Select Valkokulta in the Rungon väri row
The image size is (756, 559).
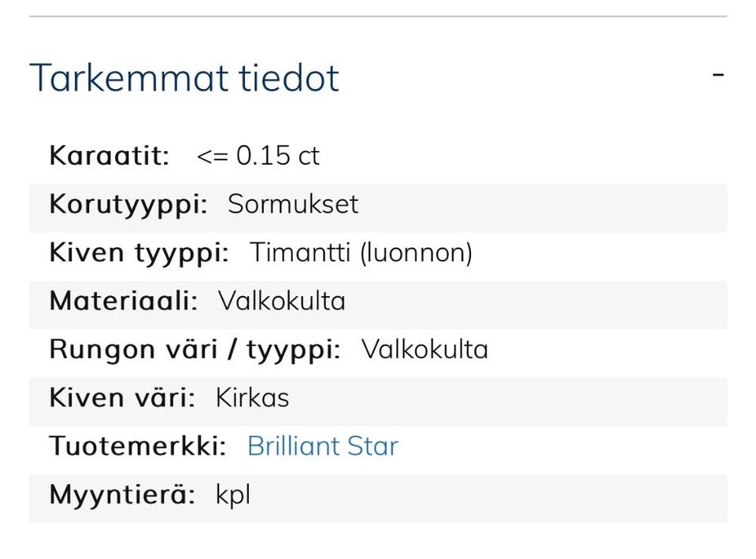425,350
